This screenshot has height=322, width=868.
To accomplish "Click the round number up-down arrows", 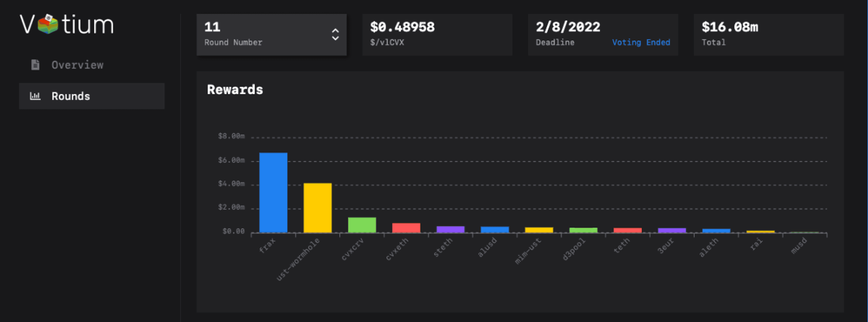I will pos(335,35).
